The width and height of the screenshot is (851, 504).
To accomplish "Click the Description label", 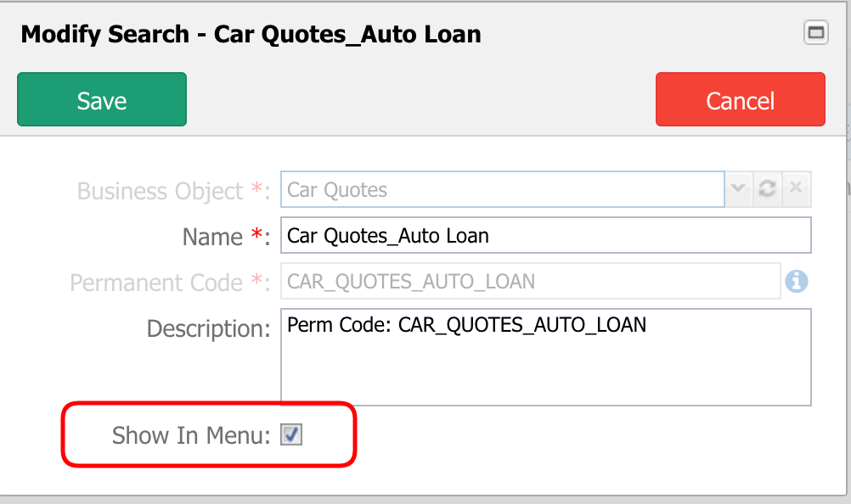I will [208, 328].
